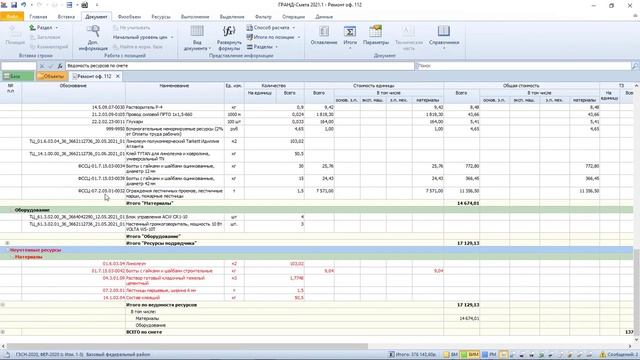The image size is (640, 360).
Task: Open the Файл menu tab
Action: tap(12, 17)
